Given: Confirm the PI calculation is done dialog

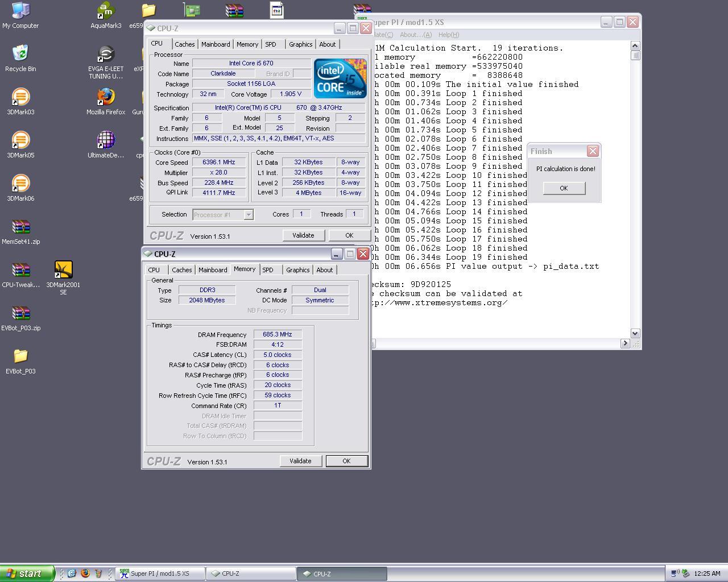Looking at the screenshot, I should (x=564, y=188).
